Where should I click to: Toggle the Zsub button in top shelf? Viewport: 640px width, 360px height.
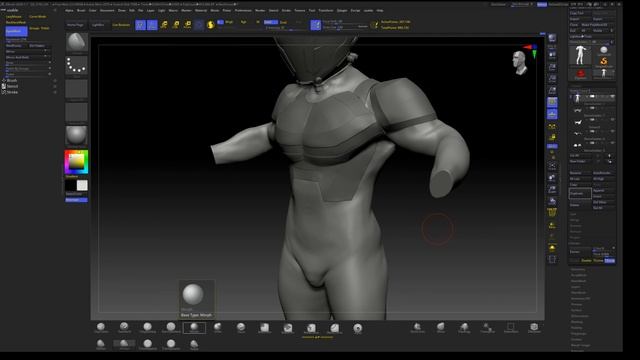click(x=284, y=22)
